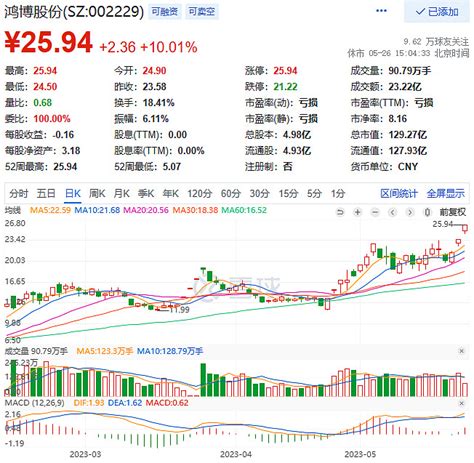474x463 pixels.
Task: Click the MA60:16.52 legend label
Action: [x=244, y=210]
